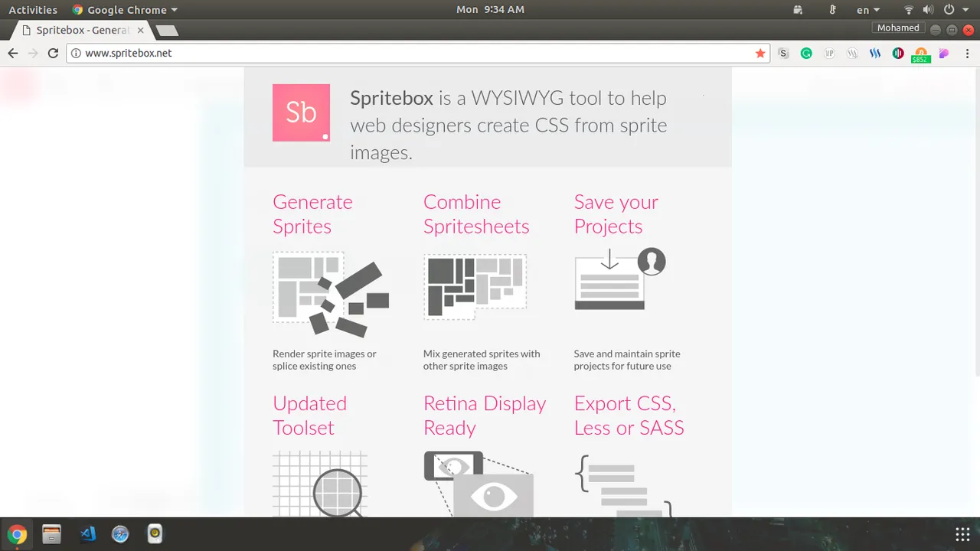Click the Generate Sprites heading
Screen dimensions: 980x551
click(312, 214)
